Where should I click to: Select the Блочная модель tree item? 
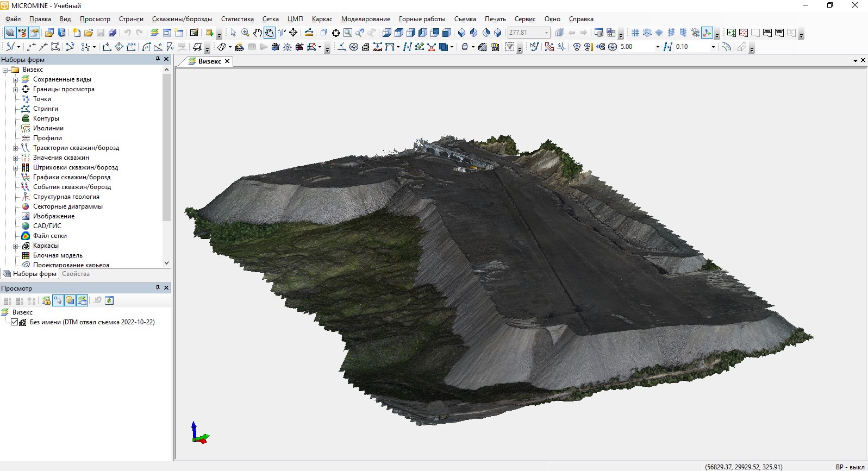(x=58, y=255)
